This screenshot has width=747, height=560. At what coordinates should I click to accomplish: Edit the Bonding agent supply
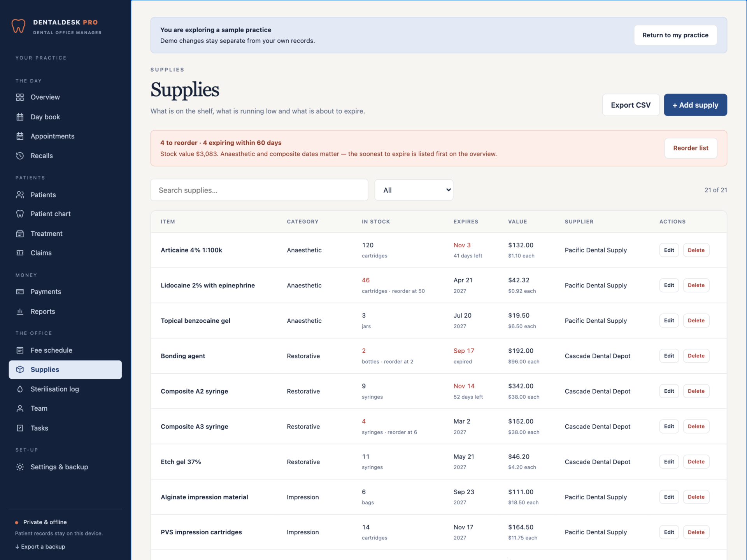pos(669,356)
